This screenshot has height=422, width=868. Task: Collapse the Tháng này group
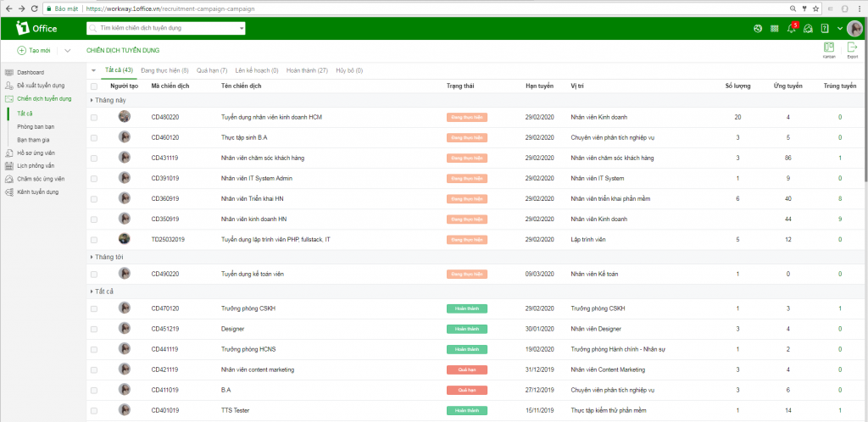pos(92,100)
